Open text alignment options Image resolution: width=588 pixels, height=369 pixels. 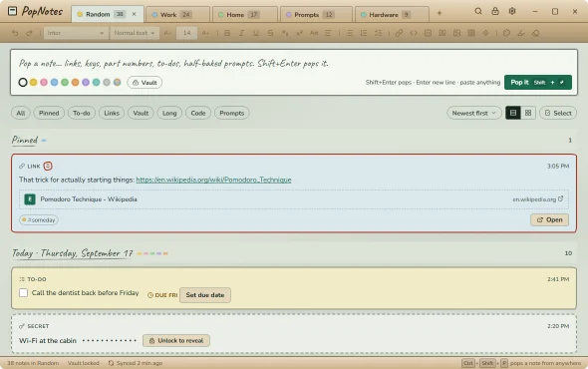coord(328,33)
